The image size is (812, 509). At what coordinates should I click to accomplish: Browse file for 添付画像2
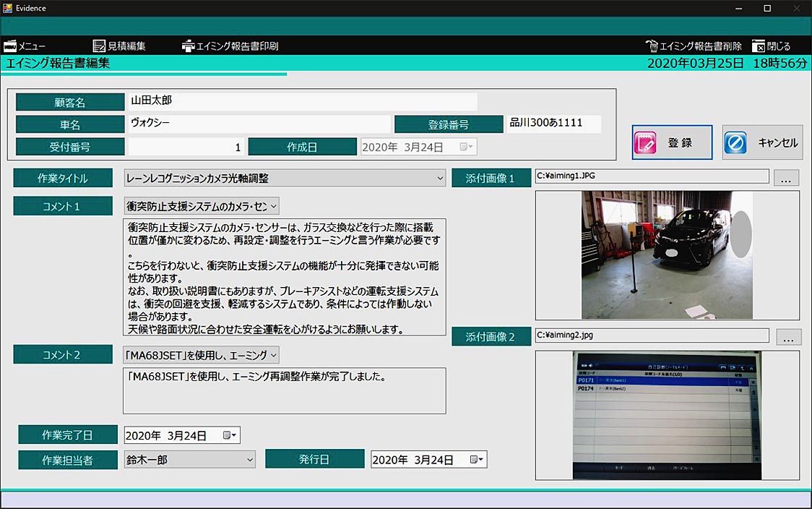788,336
